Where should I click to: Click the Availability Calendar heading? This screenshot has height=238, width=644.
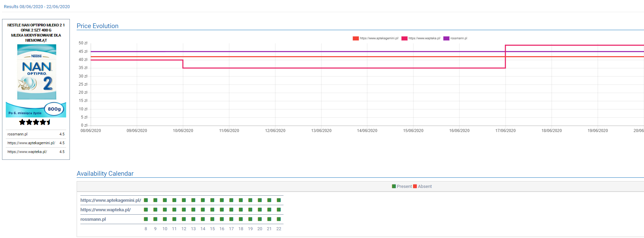point(105,173)
